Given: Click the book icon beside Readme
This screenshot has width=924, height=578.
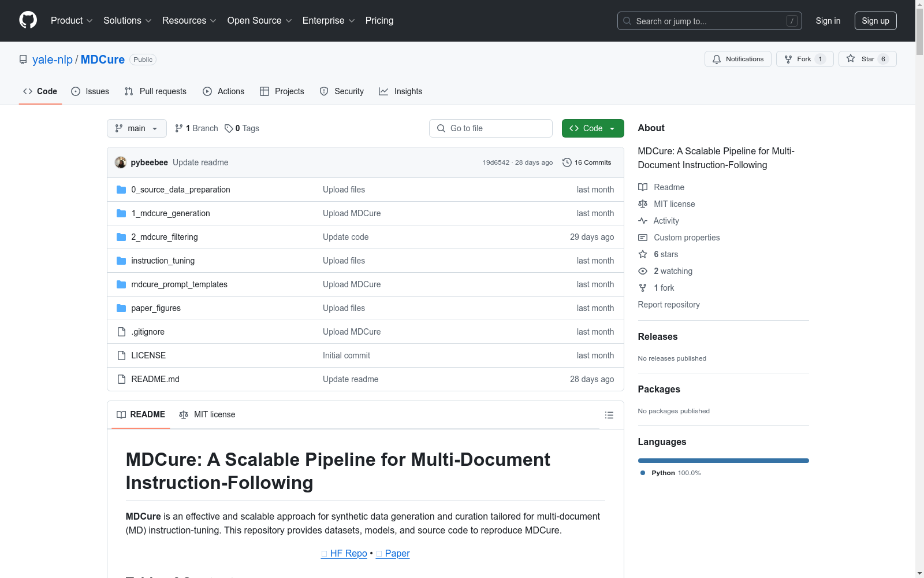Looking at the screenshot, I should tap(643, 187).
